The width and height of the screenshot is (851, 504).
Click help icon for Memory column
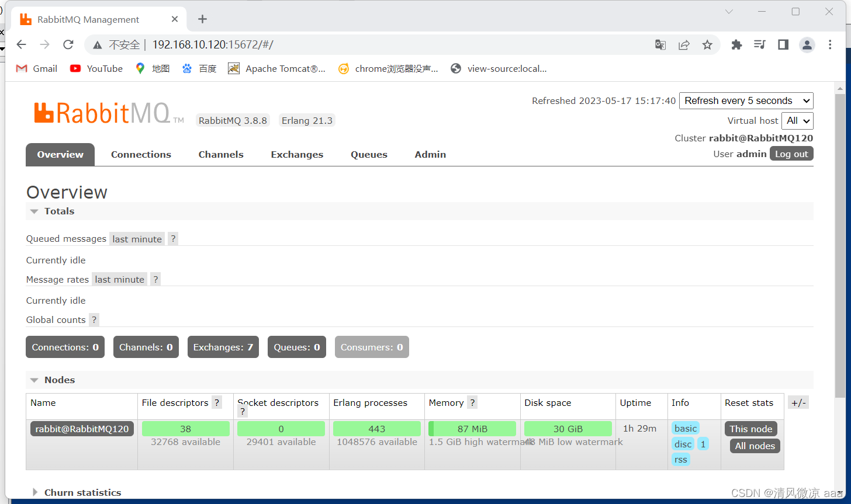click(472, 402)
